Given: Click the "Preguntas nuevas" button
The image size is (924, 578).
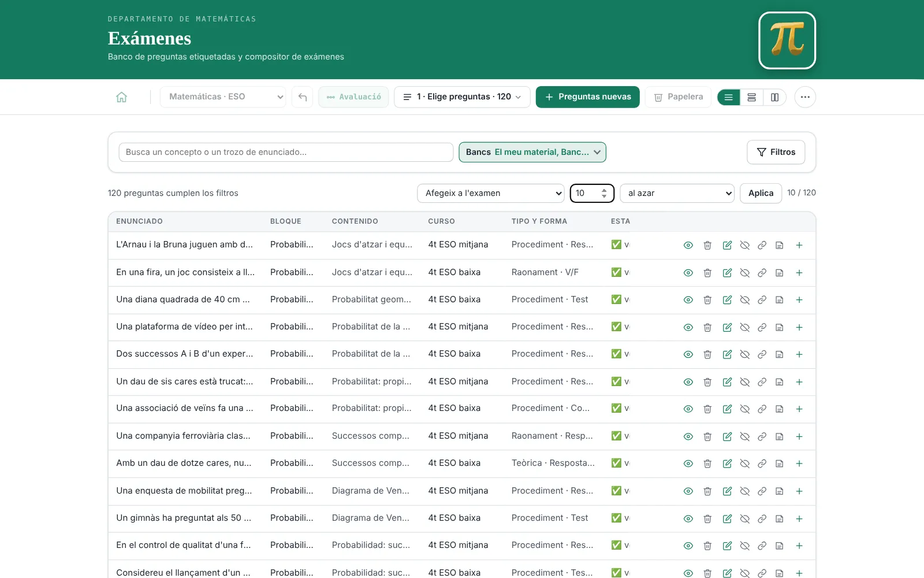Looking at the screenshot, I should point(588,97).
